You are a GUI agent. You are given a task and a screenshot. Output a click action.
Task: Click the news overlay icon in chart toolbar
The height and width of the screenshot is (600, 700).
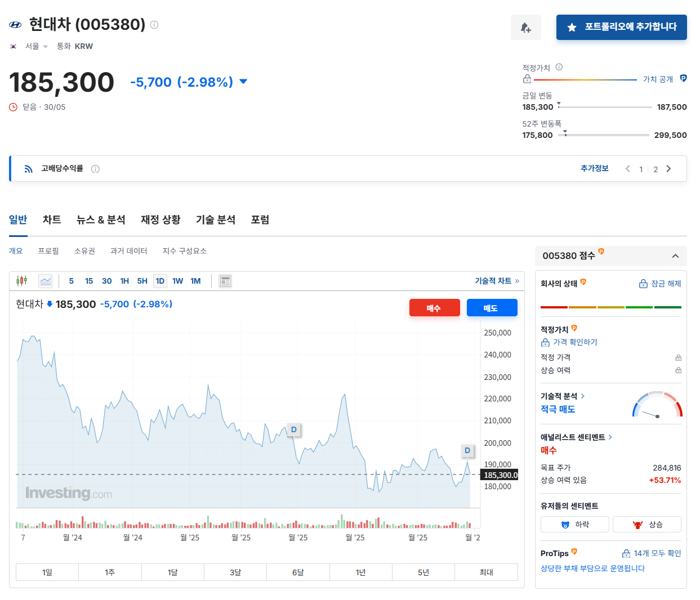click(225, 281)
